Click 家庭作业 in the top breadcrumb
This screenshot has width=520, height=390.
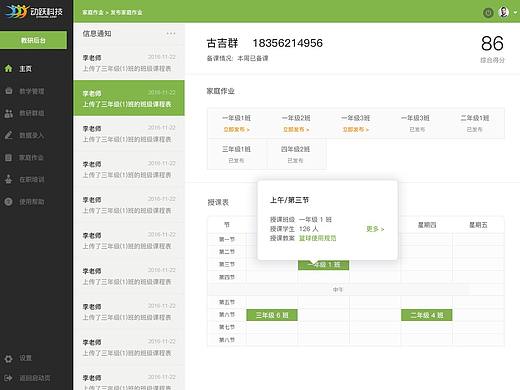point(93,12)
